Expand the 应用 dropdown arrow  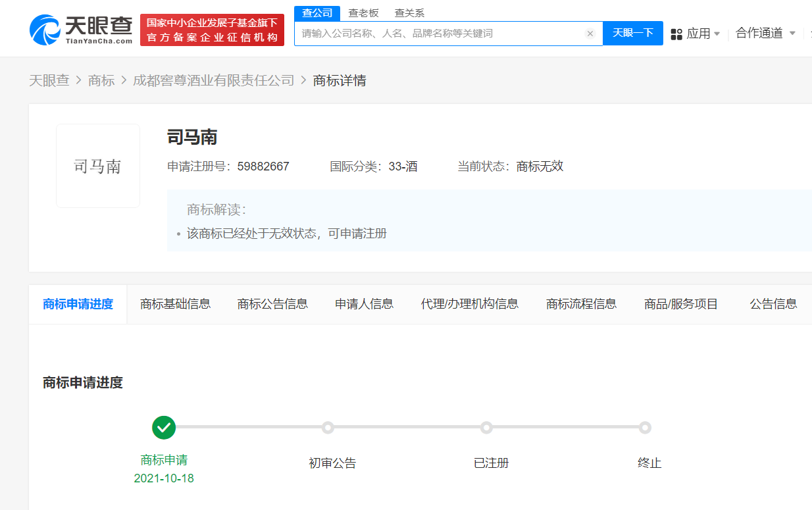[717, 34]
